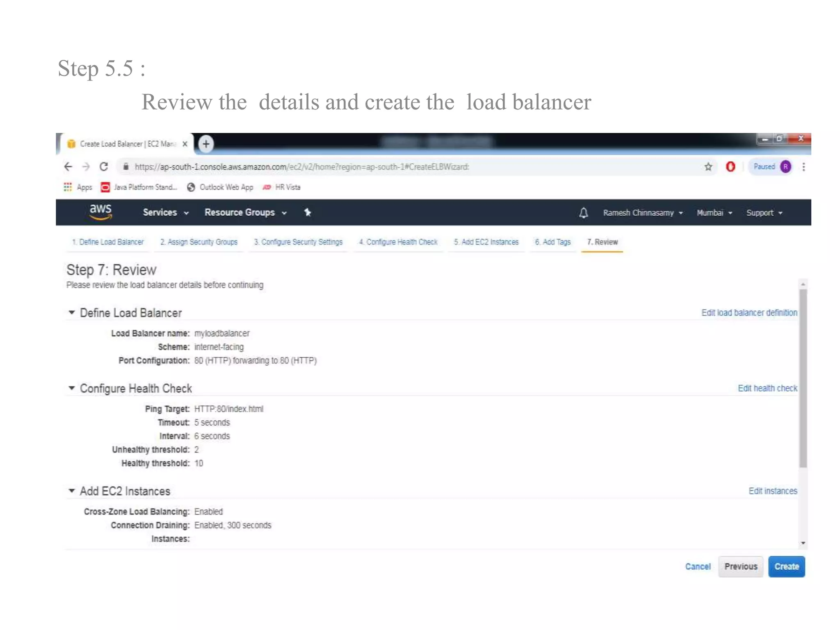Collapse the Define Load Balancer section
Viewport: 840px width, 630px height.
click(x=72, y=313)
